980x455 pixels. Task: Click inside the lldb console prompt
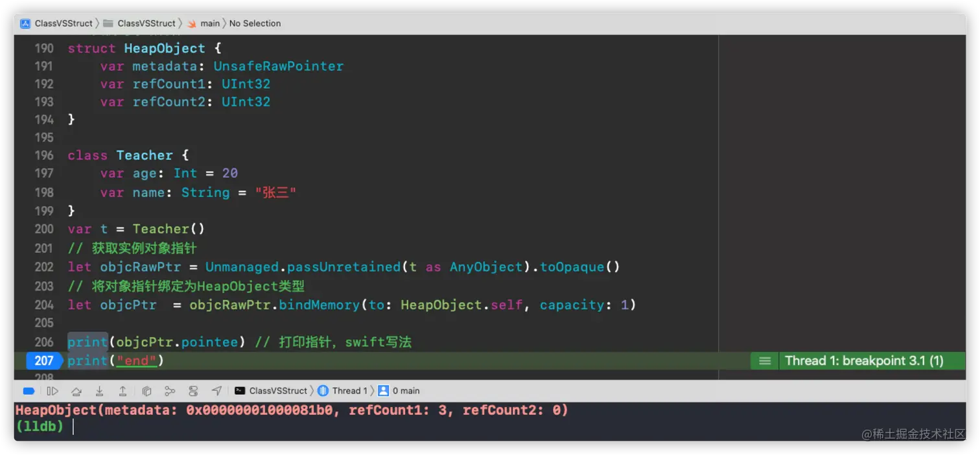tap(73, 426)
